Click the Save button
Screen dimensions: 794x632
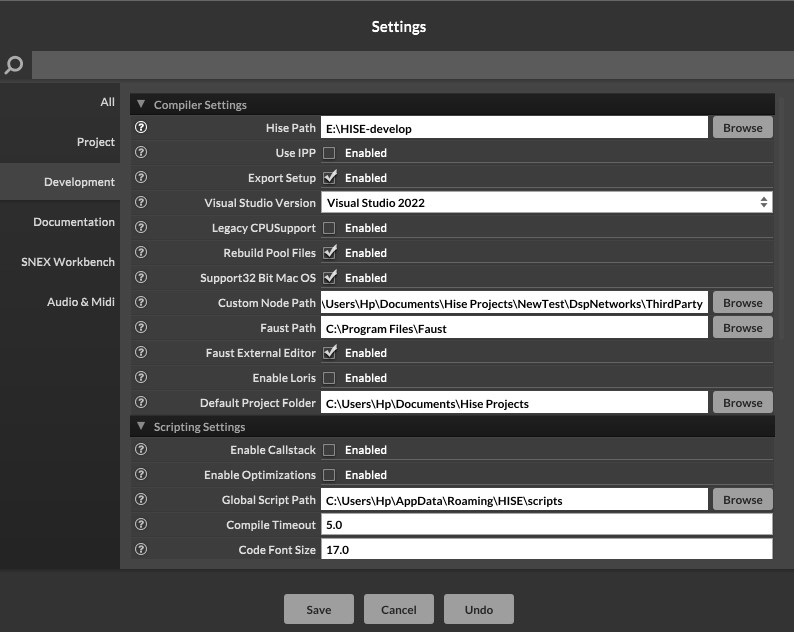coord(319,609)
